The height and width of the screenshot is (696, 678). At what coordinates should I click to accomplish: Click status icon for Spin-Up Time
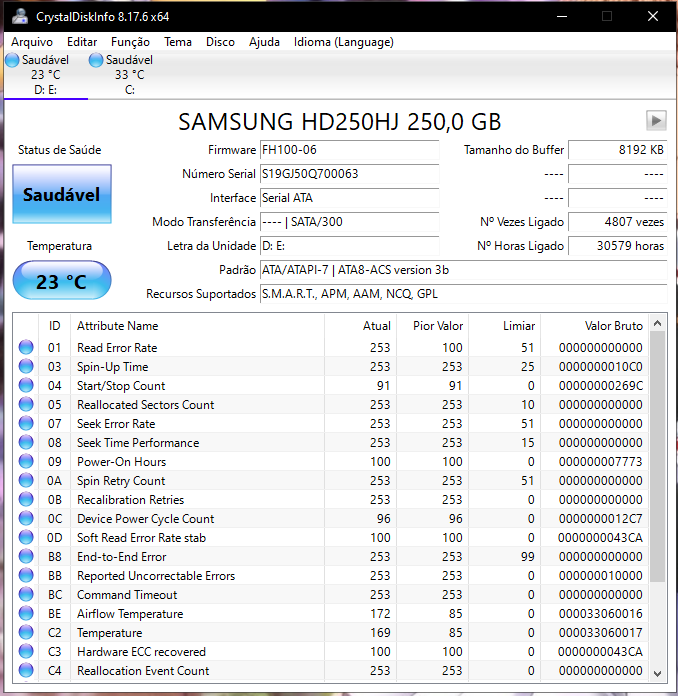(x=26, y=366)
